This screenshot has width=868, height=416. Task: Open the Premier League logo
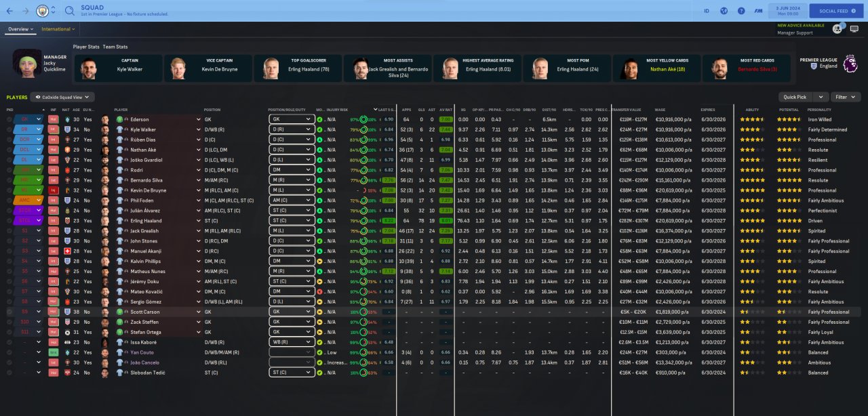click(849, 63)
